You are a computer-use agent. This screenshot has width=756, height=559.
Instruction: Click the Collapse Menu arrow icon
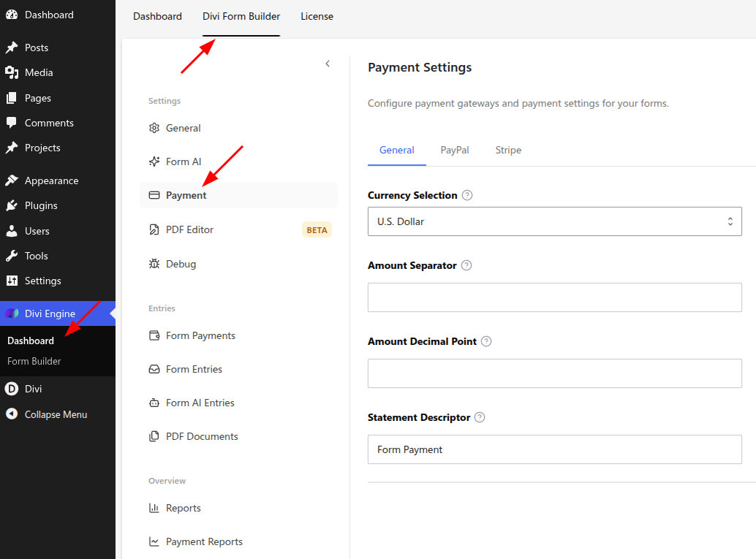click(12, 414)
